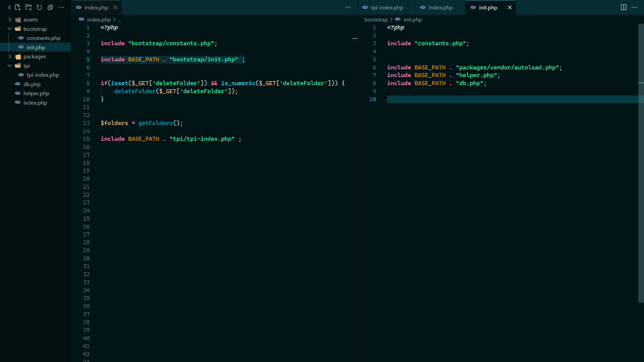The image size is (644, 362).
Task: Click the New Folder icon in explorer
Action: click(29, 7)
